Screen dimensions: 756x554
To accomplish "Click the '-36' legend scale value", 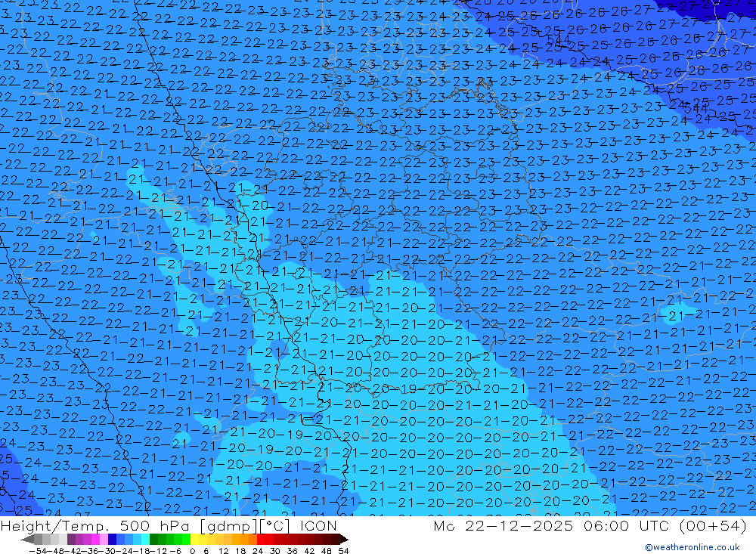I will 90,551.
